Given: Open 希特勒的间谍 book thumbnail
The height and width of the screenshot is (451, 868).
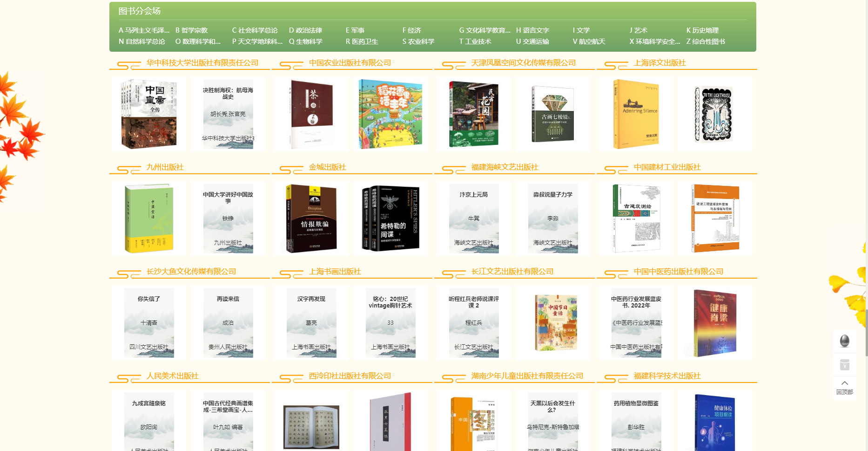Looking at the screenshot, I should pos(390,218).
